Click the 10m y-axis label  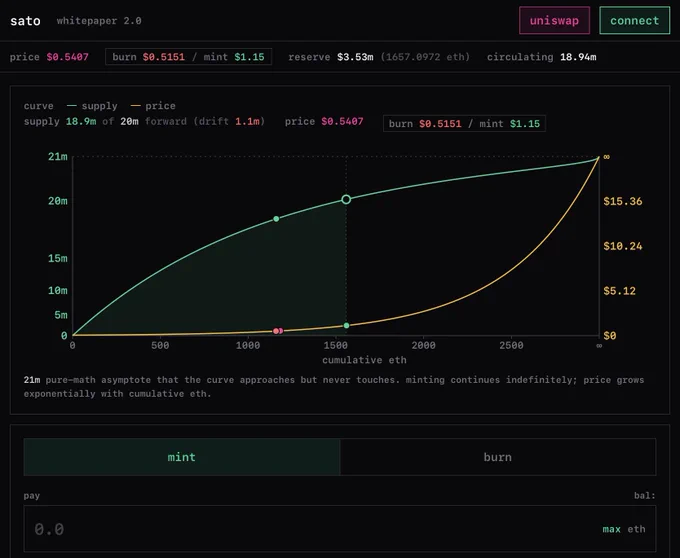(x=58, y=290)
